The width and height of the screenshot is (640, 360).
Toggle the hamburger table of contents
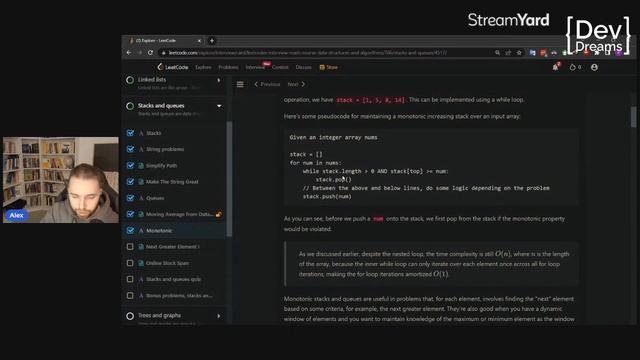(240, 84)
